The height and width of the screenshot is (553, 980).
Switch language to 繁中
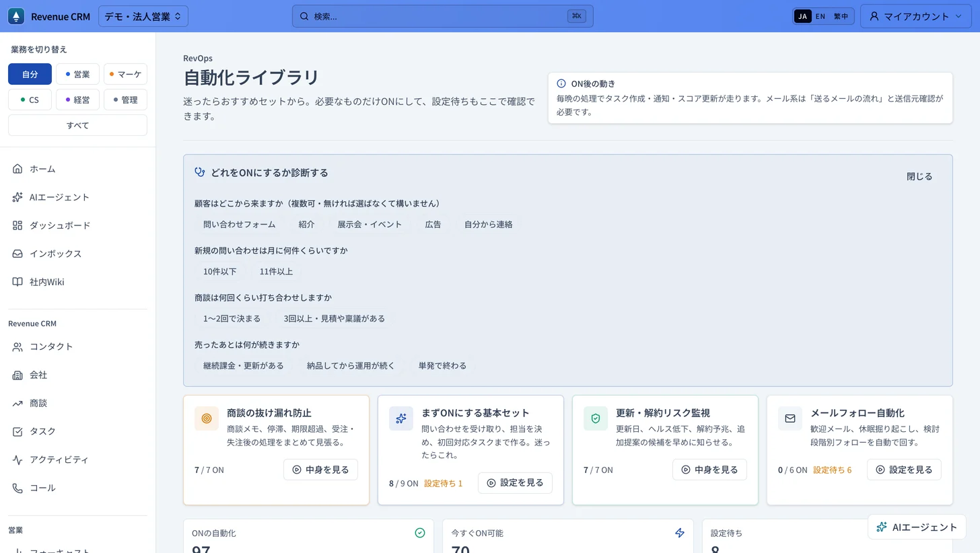[841, 16]
